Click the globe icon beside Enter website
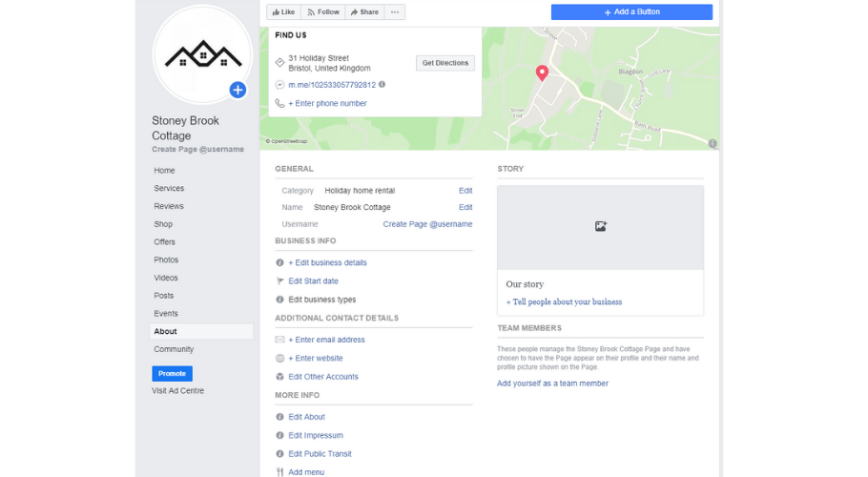The image size is (868, 477). point(279,358)
